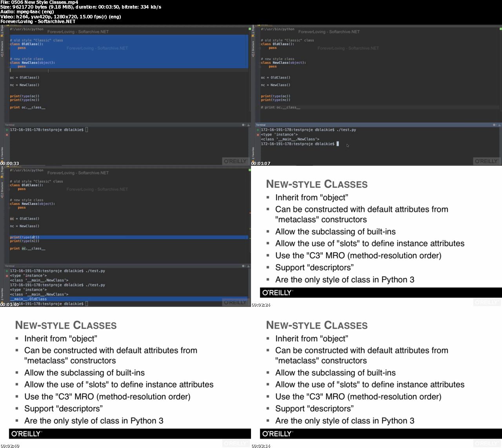
Task: Click 'class OldClass():' line in 00:00:33 frame
Action: 27,44
